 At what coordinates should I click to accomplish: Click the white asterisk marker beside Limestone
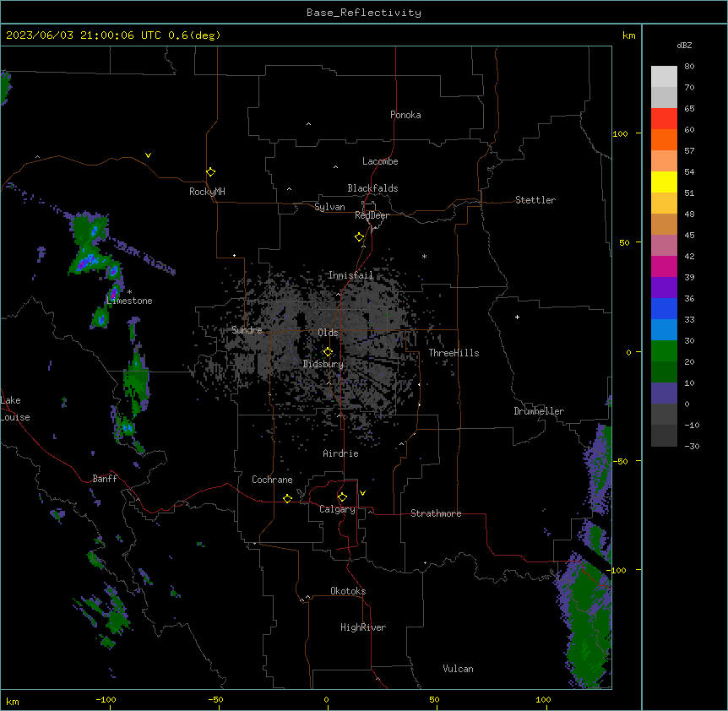point(129,292)
